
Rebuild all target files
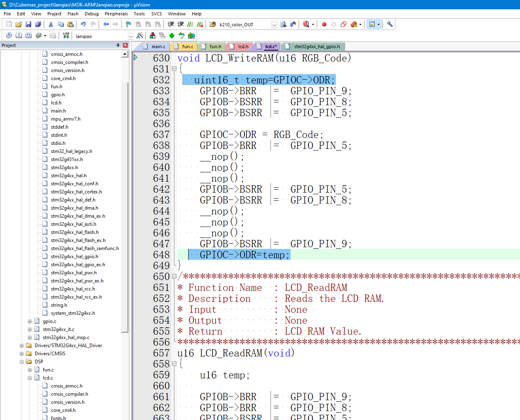[28, 36]
